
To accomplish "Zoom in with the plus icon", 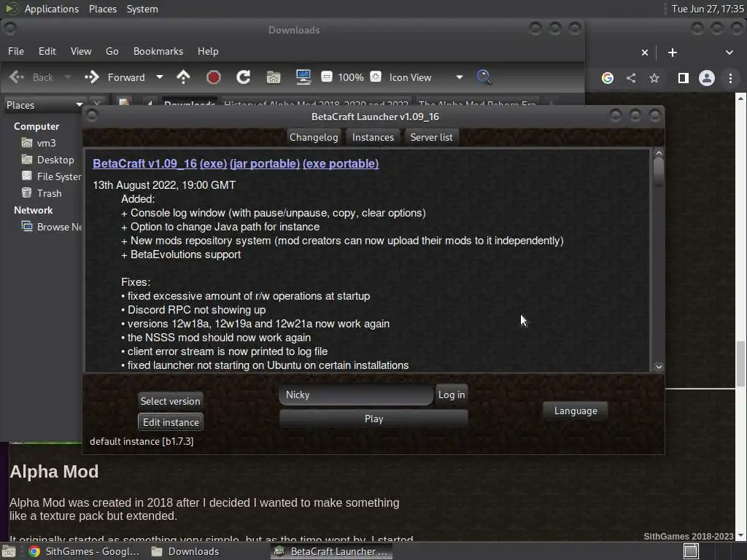I will point(376,77).
